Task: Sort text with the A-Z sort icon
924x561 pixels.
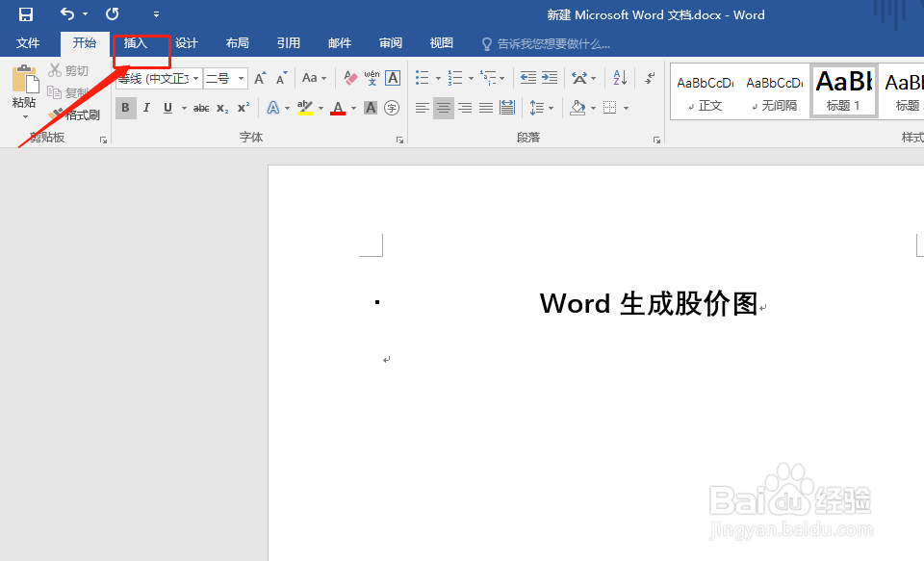Action: [x=619, y=79]
